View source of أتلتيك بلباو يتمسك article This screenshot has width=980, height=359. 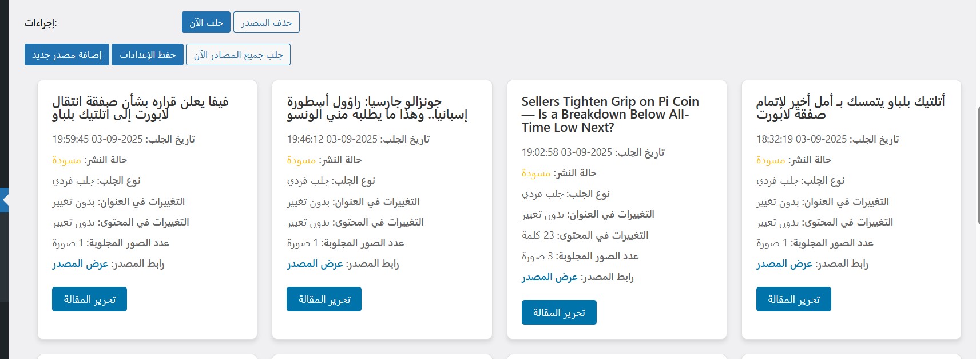(784, 264)
